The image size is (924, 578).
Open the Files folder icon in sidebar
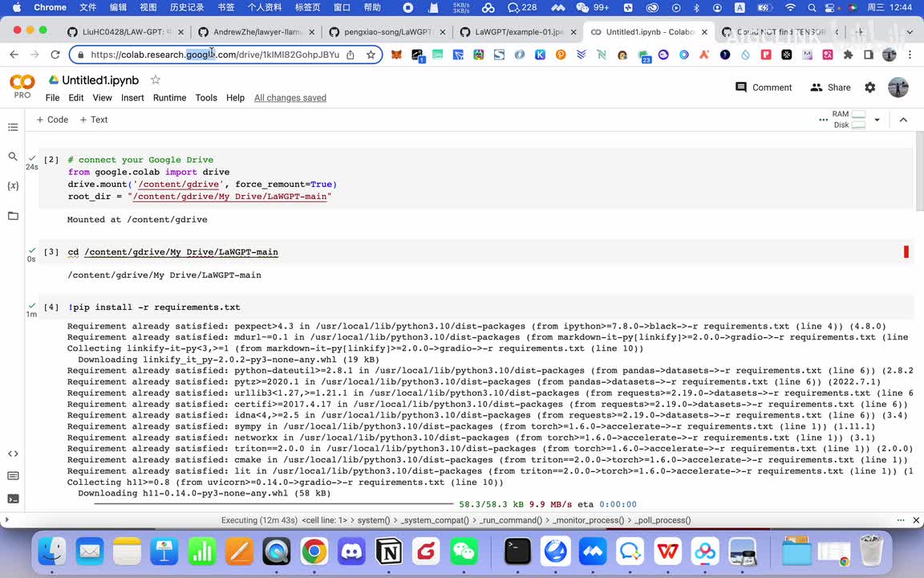(x=13, y=216)
